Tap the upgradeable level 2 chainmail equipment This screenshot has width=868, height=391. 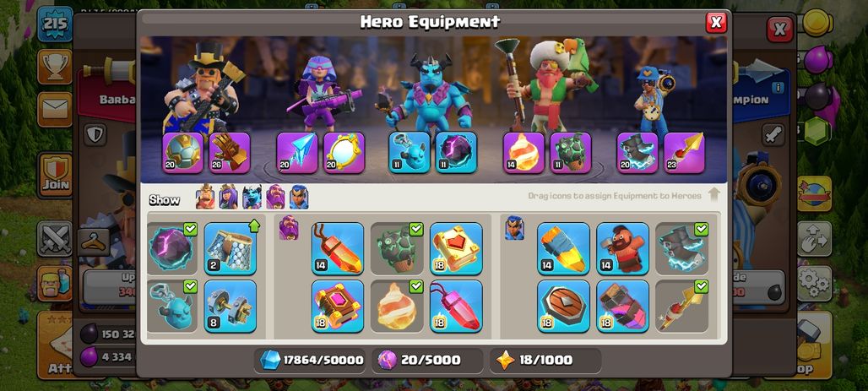pyautogui.click(x=230, y=248)
